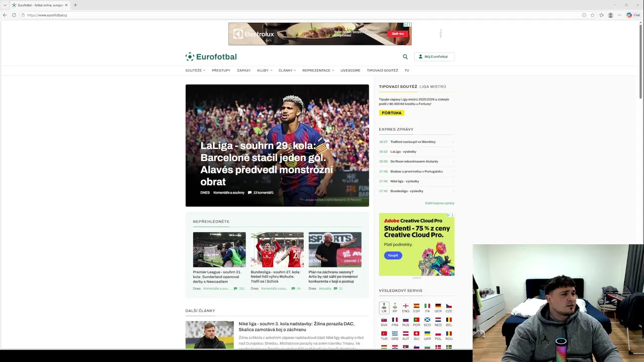Open news 'De Roon rekordmanem Atalanty'
644x362 pixels.
[x=414, y=161]
